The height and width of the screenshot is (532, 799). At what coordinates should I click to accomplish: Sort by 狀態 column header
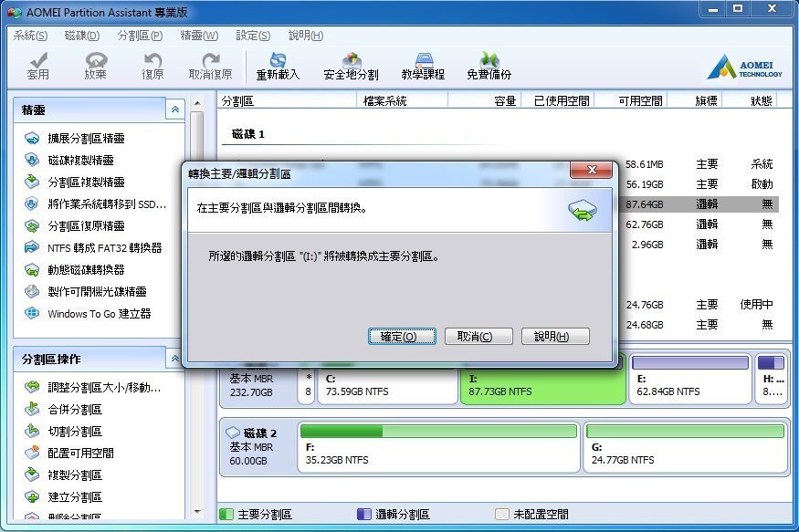tap(752, 100)
